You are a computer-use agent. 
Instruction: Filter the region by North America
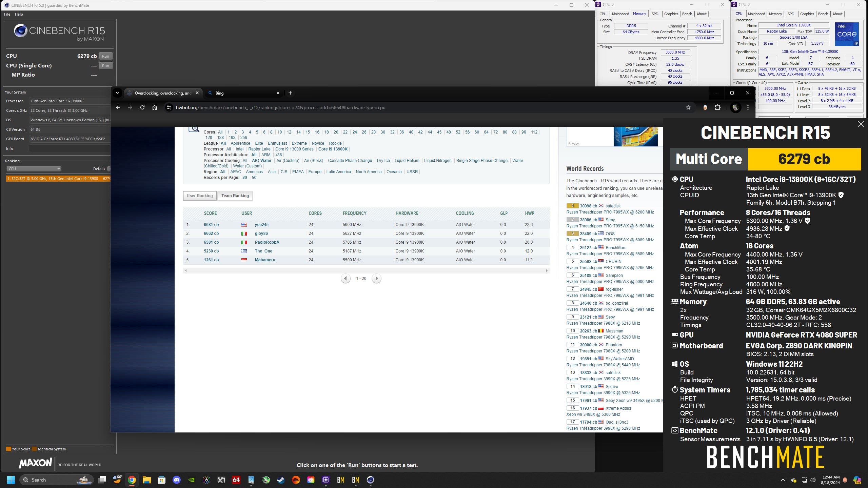pyautogui.click(x=369, y=172)
